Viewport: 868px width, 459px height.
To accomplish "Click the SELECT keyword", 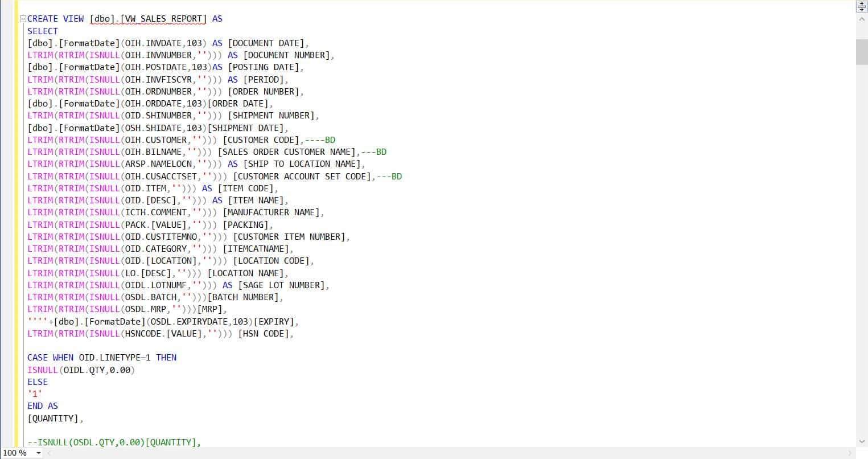I will tap(43, 31).
